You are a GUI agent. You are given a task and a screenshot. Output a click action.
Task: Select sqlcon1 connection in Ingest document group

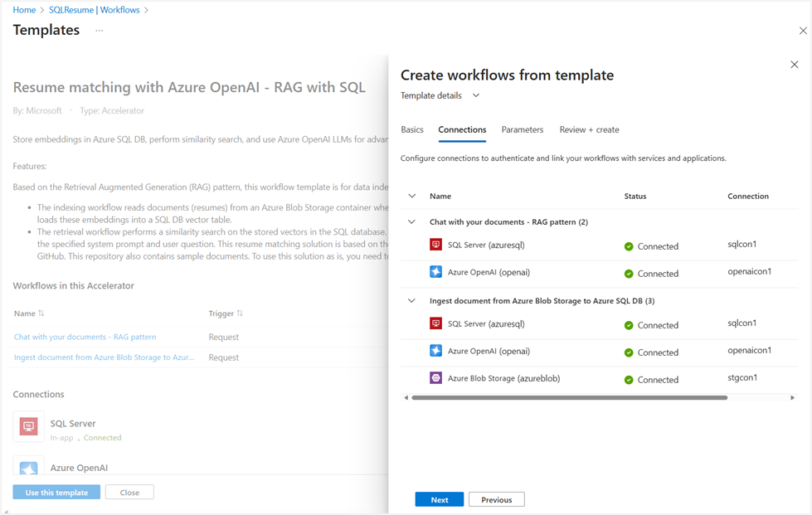tap(741, 323)
